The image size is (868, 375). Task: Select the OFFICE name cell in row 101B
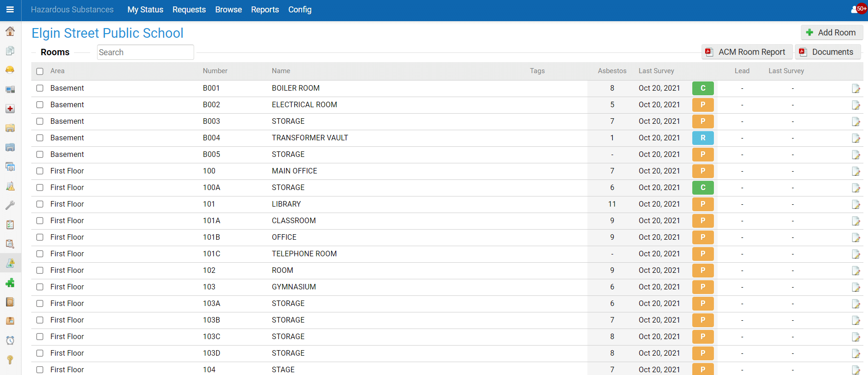point(284,237)
